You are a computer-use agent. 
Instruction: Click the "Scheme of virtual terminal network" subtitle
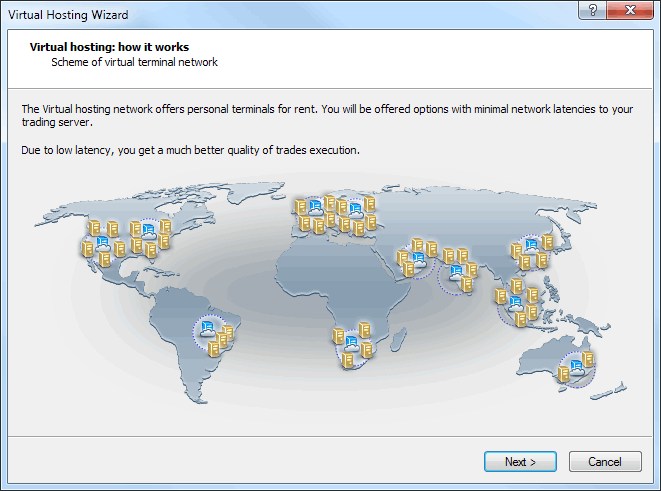[x=134, y=62]
